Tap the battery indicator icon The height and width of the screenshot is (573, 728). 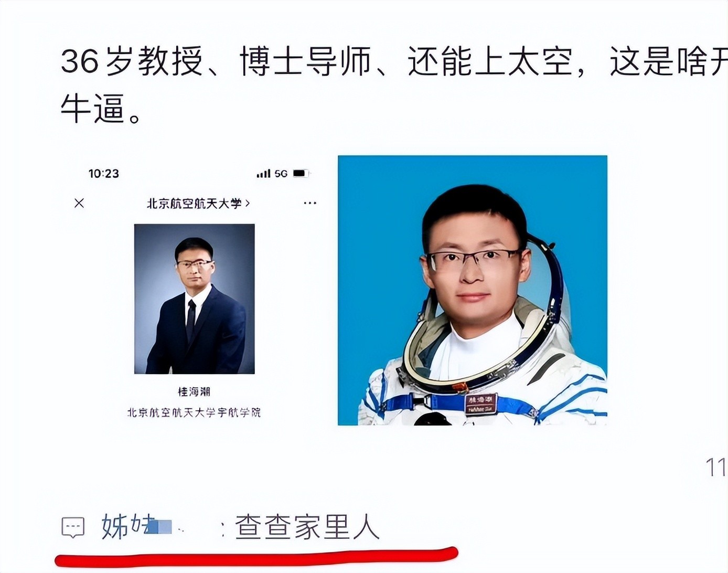click(x=301, y=173)
